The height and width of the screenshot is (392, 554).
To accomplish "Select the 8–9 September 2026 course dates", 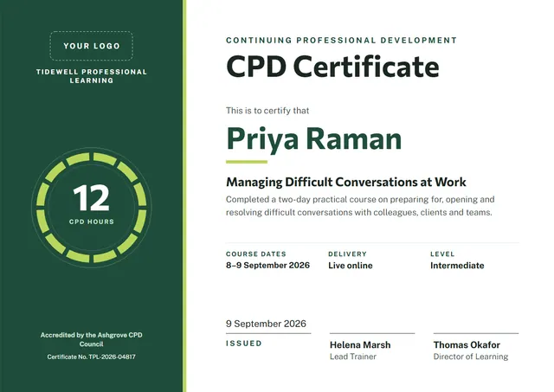I will tap(267, 265).
